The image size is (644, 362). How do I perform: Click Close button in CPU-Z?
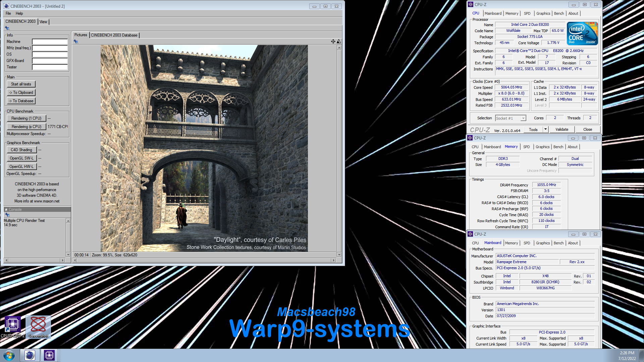point(588,129)
